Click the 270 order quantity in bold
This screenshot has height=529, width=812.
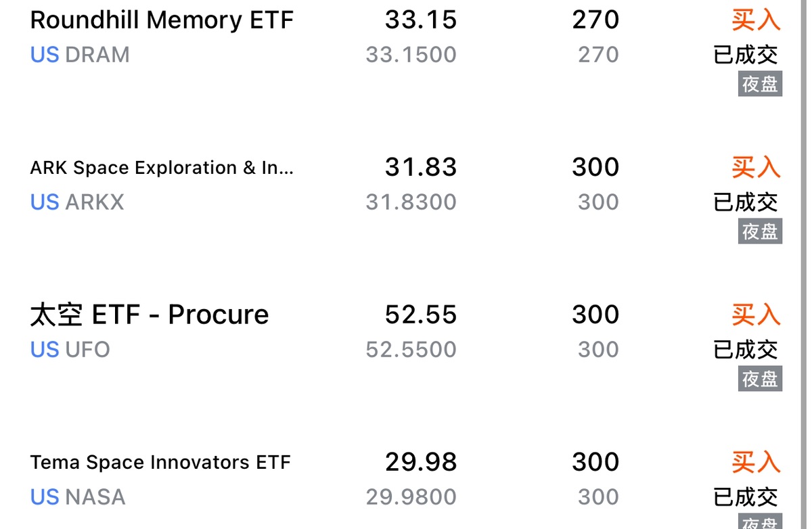pos(595,20)
